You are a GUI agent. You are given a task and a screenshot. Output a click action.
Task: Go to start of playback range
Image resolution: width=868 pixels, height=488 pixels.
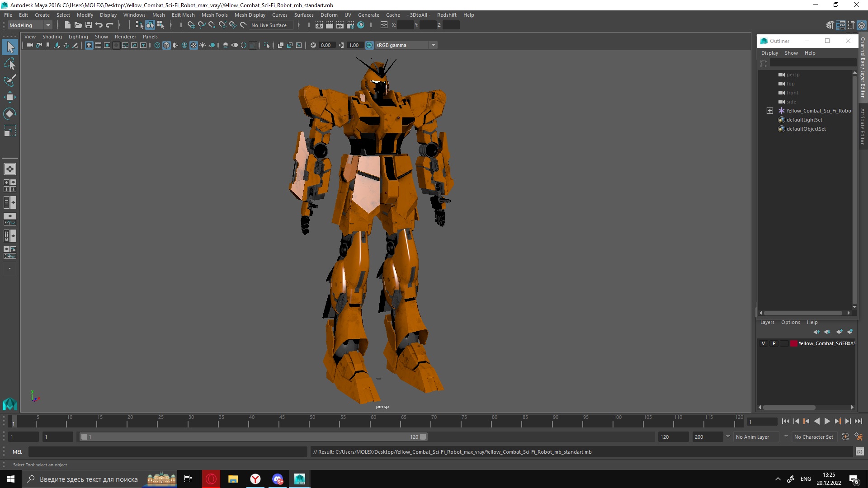785,421
